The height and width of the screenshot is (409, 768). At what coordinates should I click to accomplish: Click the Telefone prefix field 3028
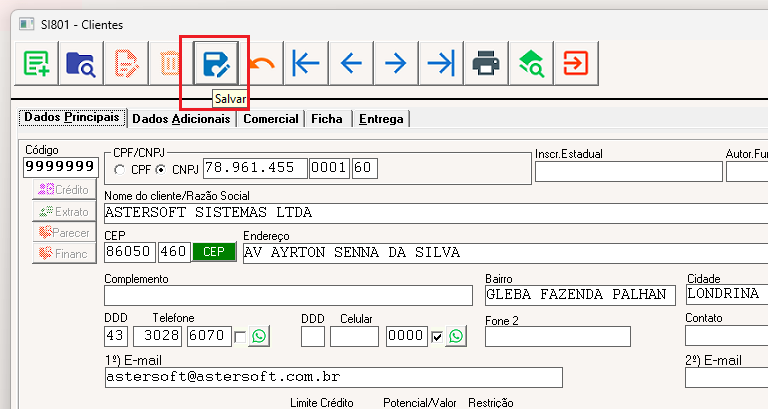(x=157, y=336)
